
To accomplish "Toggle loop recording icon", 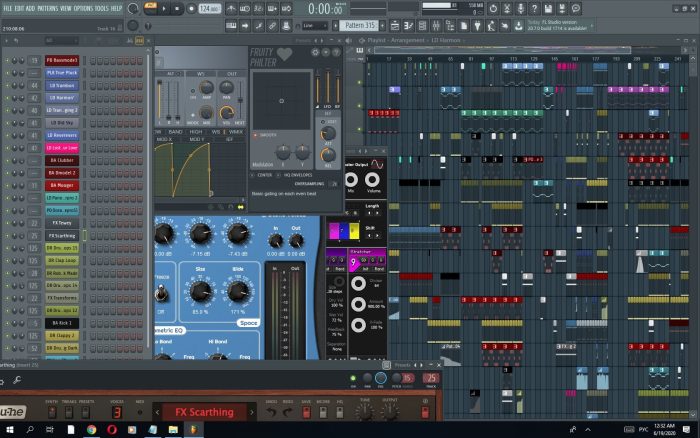I will point(286,8).
